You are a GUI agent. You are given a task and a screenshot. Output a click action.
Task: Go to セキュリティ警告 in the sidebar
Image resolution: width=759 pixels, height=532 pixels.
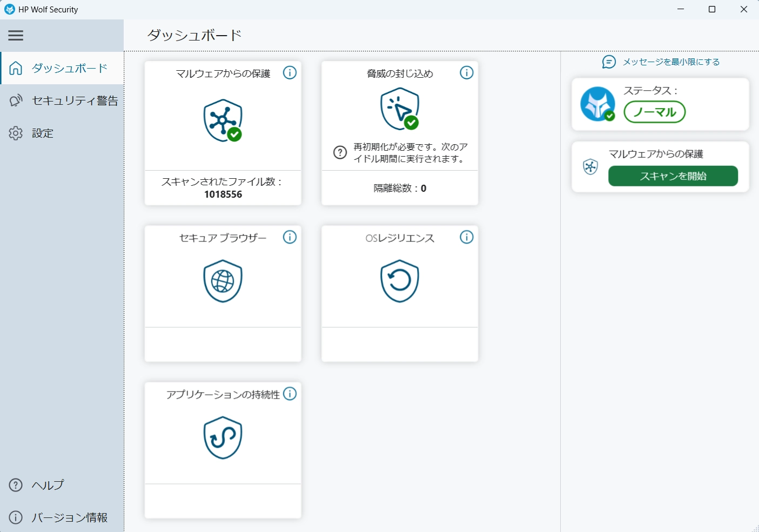[x=62, y=100]
